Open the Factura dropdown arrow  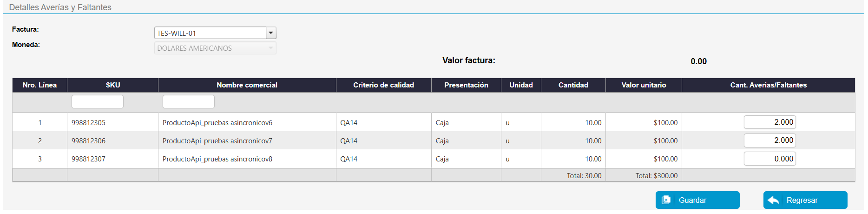[271, 33]
